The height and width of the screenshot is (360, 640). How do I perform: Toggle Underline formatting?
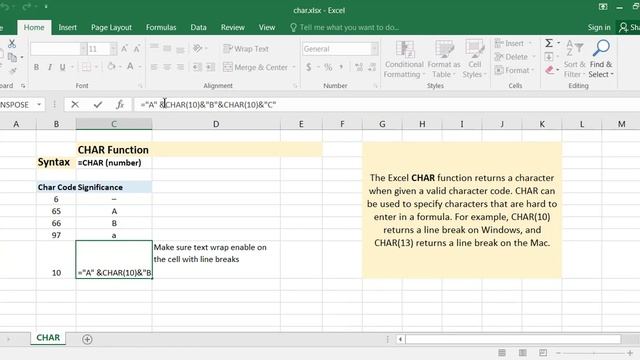[62, 67]
